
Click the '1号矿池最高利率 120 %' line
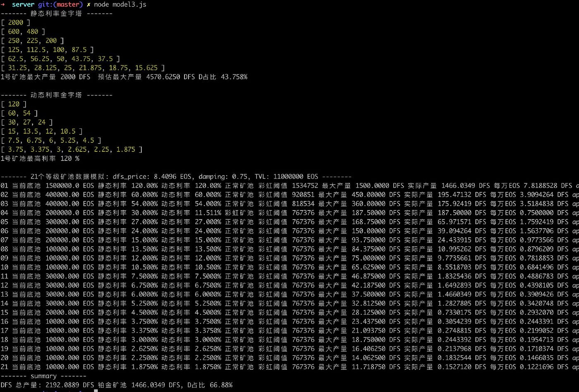point(40,159)
